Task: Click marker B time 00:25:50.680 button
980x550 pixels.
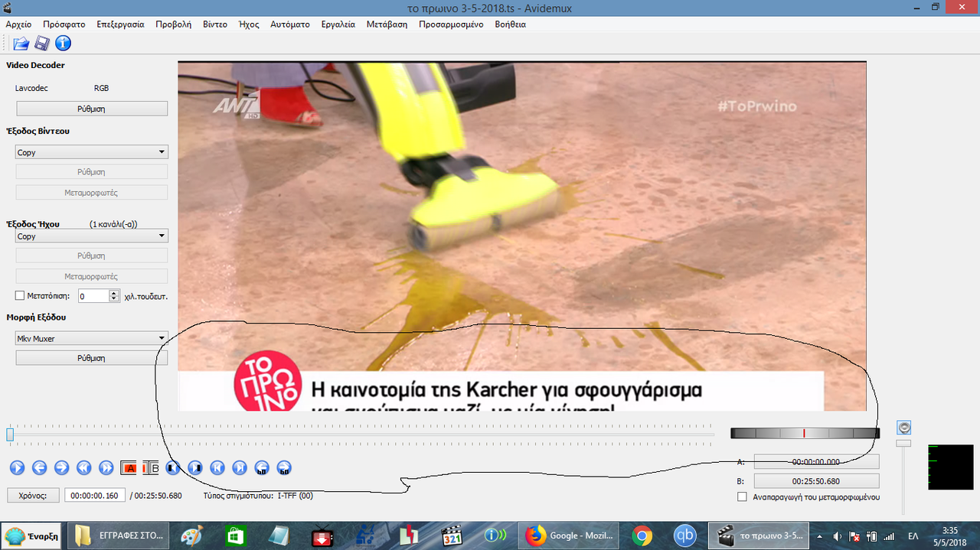Action: click(816, 481)
